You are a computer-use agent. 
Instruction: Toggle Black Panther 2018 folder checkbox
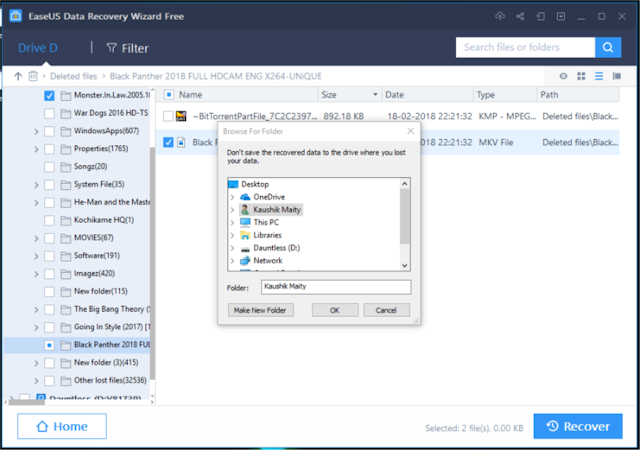pyautogui.click(x=49, y=345)
